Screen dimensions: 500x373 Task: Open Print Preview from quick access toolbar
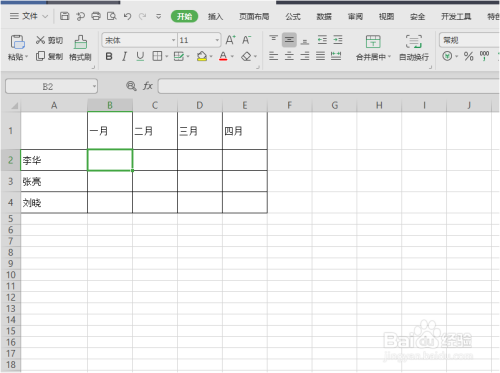[x=112, y=16]
